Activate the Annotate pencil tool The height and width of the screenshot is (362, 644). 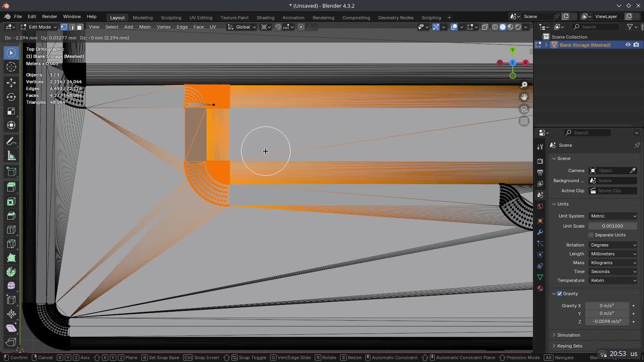[11, 142]
